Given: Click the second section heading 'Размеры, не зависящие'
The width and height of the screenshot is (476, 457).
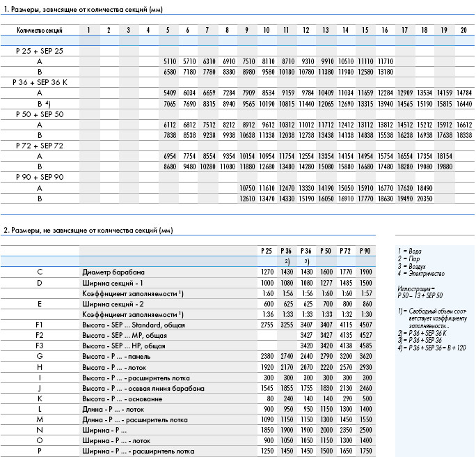Looking at the screenshot, I should pos(88,231).
